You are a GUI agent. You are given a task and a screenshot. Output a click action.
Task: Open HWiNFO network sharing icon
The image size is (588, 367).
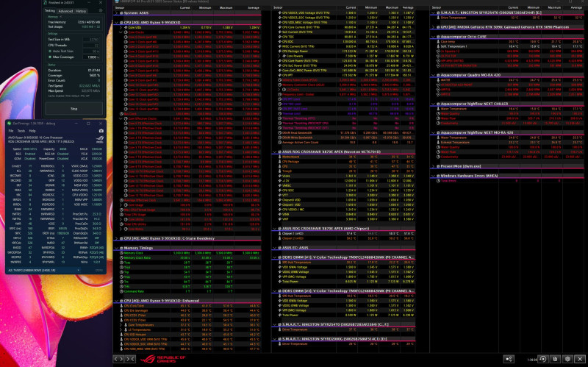tap(509, 359)
